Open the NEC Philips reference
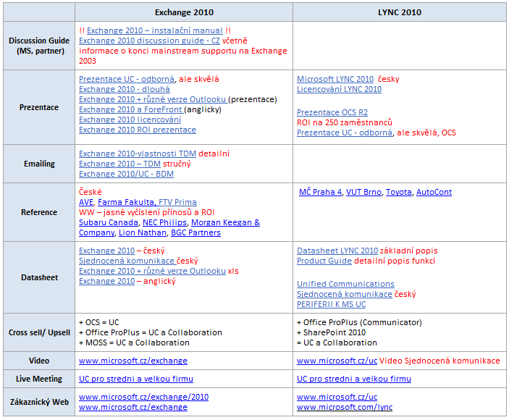509x420 pixels. (x=164, y=222)
